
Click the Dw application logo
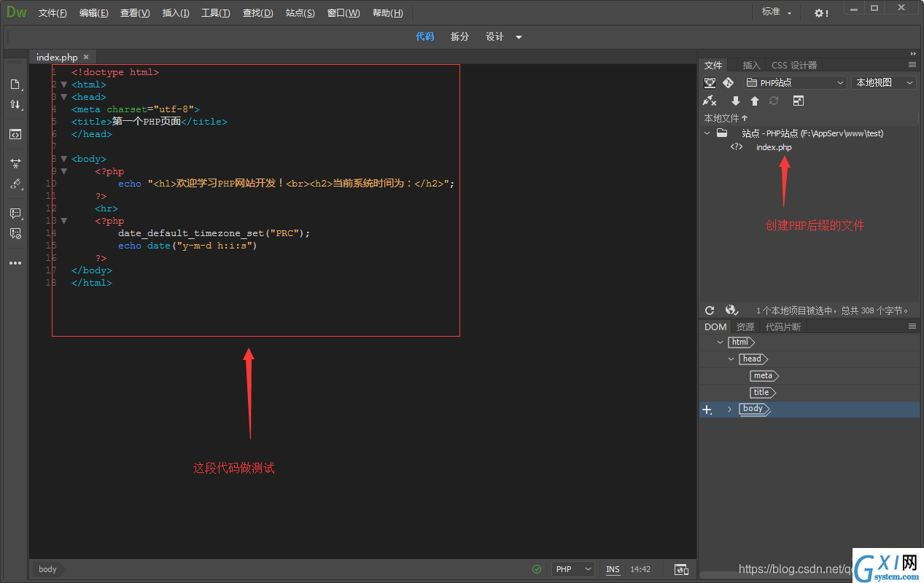pyautogui.click(x=17, y=12)
